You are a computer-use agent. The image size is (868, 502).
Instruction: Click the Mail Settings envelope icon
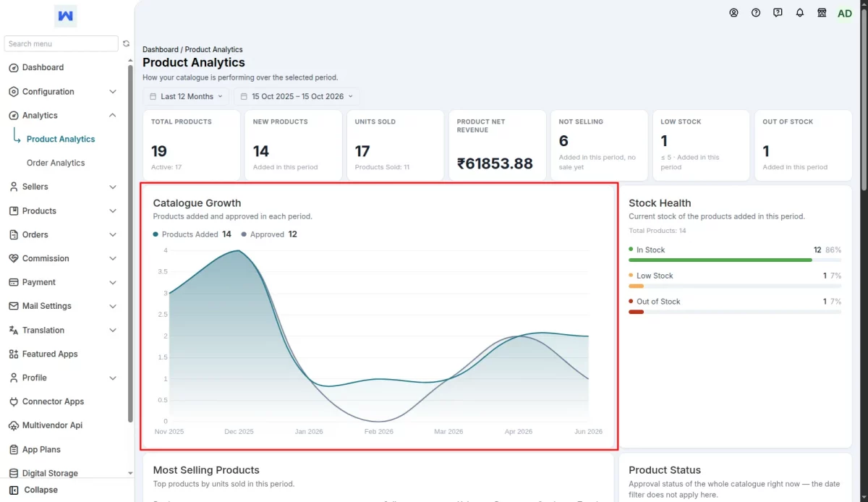click(x=14, y=306)
